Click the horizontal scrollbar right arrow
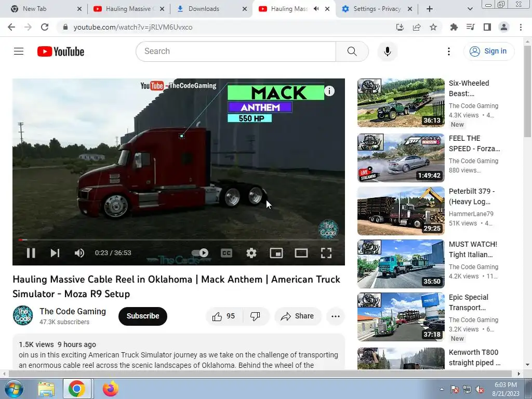This screenshot has width=532, height=399. pyautogui.click(x=519, y=374)
